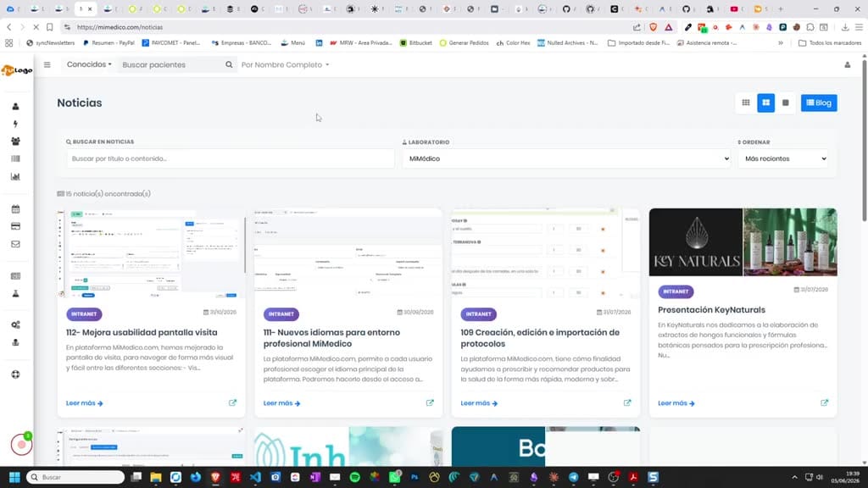Open the Todos los marcadores folder

click(x=830, y=42)
